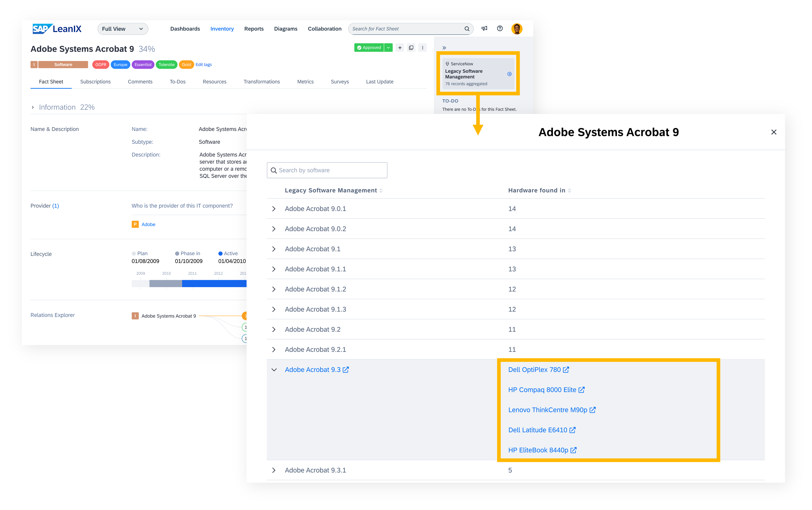This screenshot has height=510, width=812.
Task: Click the grey Phase in lifecycle bar
Action: point(166,284)
